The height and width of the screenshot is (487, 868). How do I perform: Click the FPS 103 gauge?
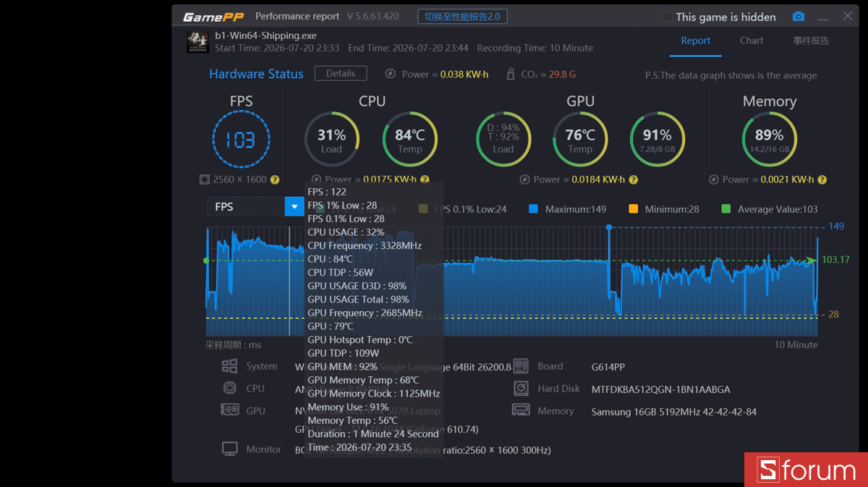coord(241,140)
